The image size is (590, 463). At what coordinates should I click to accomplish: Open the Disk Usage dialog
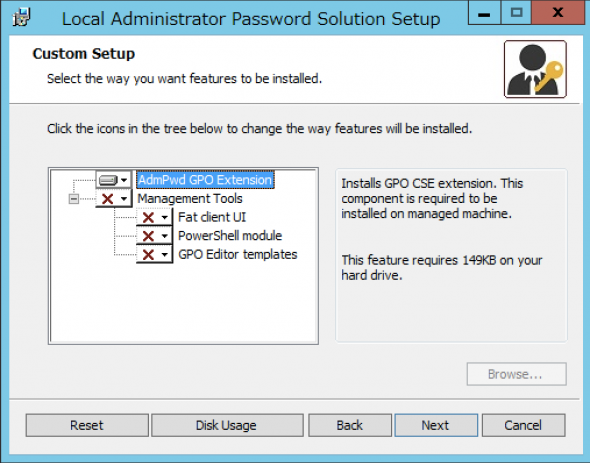227,425
